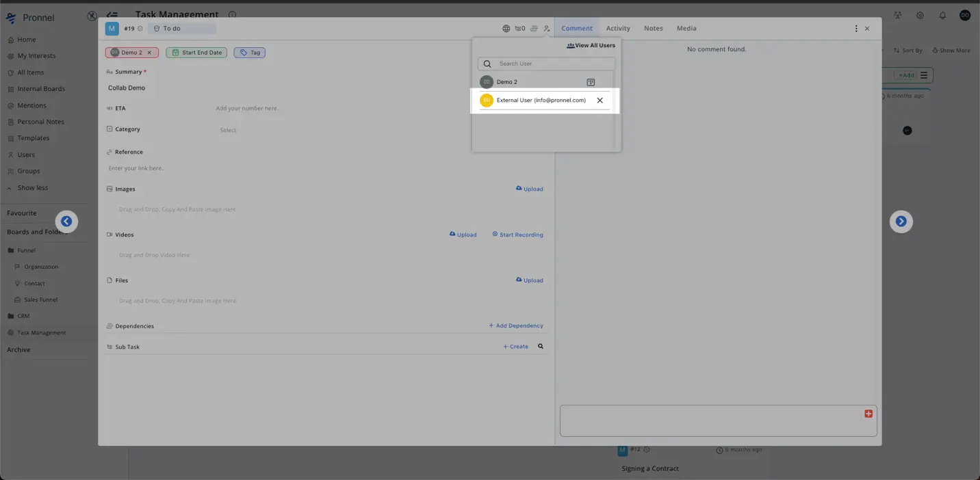The image size is (980, 480).
Task: Click the Collab Demo summary field
Action: click(x=127, y=88)
